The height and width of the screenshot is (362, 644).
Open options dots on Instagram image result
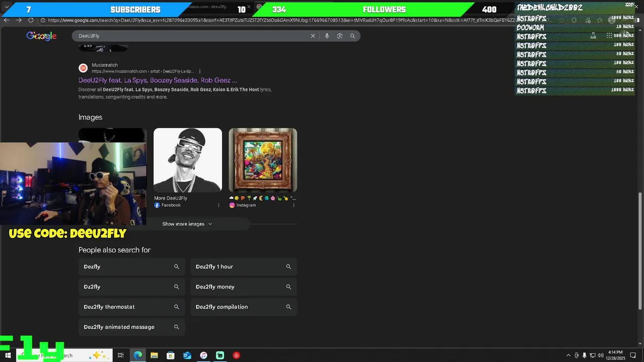294,205
